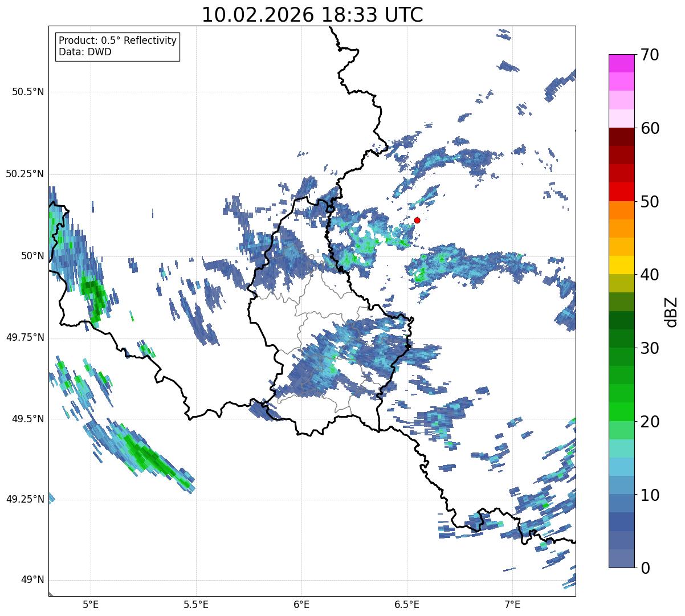Screen dimensions: 685x616
Task: Select the magenta swatch atop the colorbar
Action: pyautogui.click(x=621, y=63)
